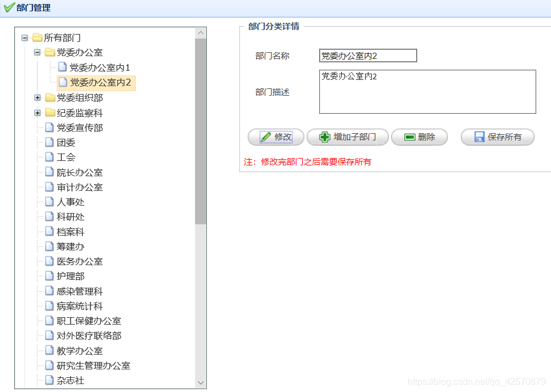Click the document icon beside 院长办公室
Screen dimensions: 551x392
click(x=49, y=172)
